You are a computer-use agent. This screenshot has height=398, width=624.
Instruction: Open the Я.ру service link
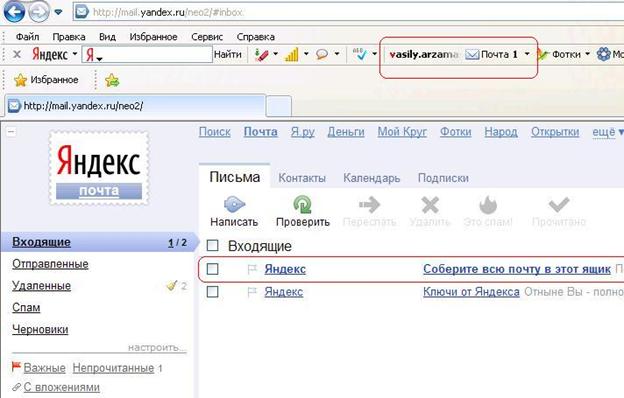click(x=302, y=132)
